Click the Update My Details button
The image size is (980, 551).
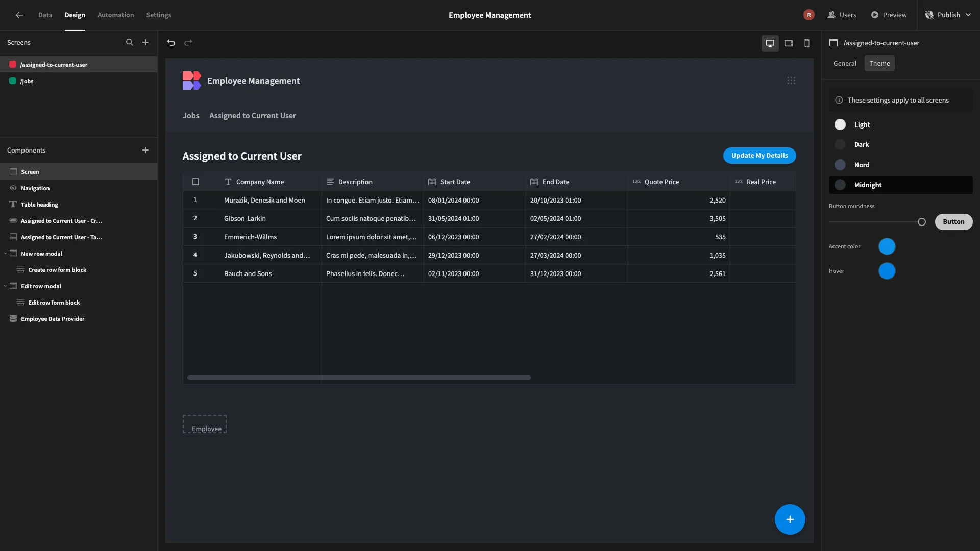click(x=759, y=156)
